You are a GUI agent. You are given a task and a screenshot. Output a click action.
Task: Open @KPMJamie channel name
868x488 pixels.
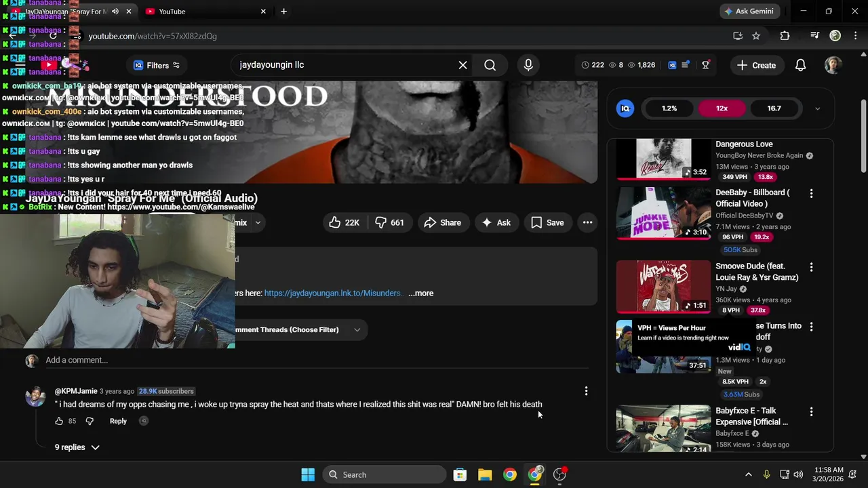tap(76, 391)
